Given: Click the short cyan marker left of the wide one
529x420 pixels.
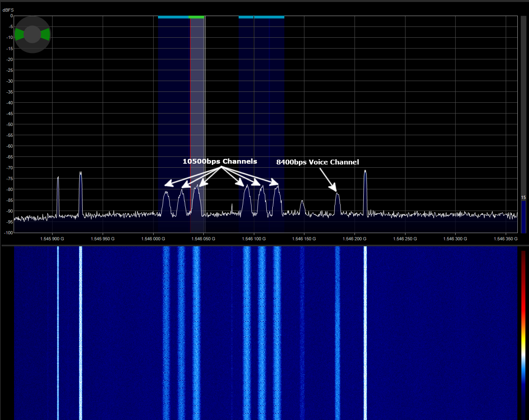Looking at the screenshot, I should (x=246, y=17).
